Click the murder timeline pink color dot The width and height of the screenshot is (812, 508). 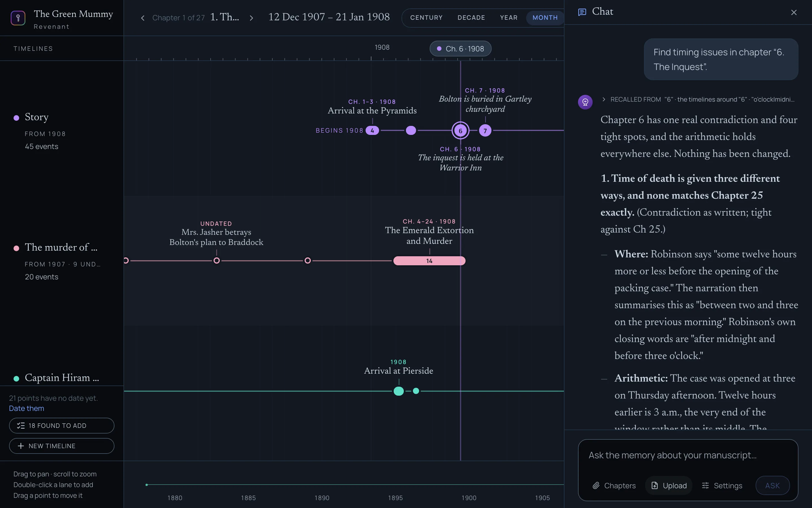tap(16, 248)
